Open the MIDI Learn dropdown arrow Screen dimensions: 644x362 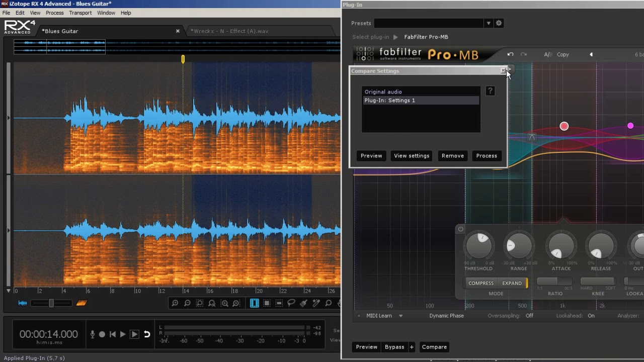click(x=401, y=316)
